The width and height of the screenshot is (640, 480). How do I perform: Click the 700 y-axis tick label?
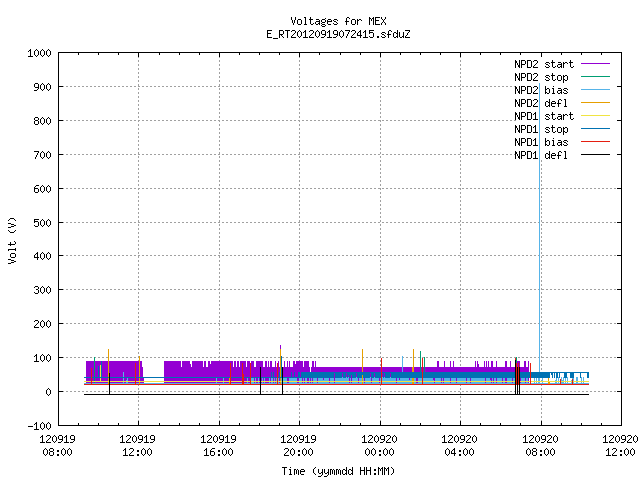pyautogui.click(x=42, y=155)
